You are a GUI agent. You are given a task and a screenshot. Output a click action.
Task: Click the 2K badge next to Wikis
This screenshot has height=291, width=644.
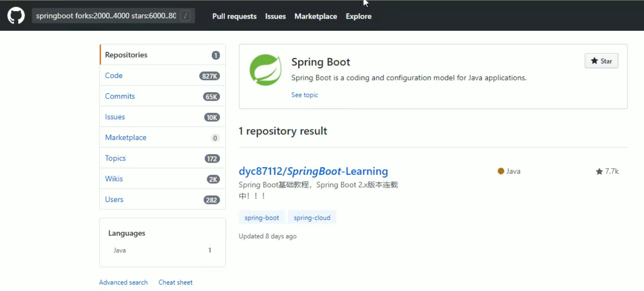(213, 179)
